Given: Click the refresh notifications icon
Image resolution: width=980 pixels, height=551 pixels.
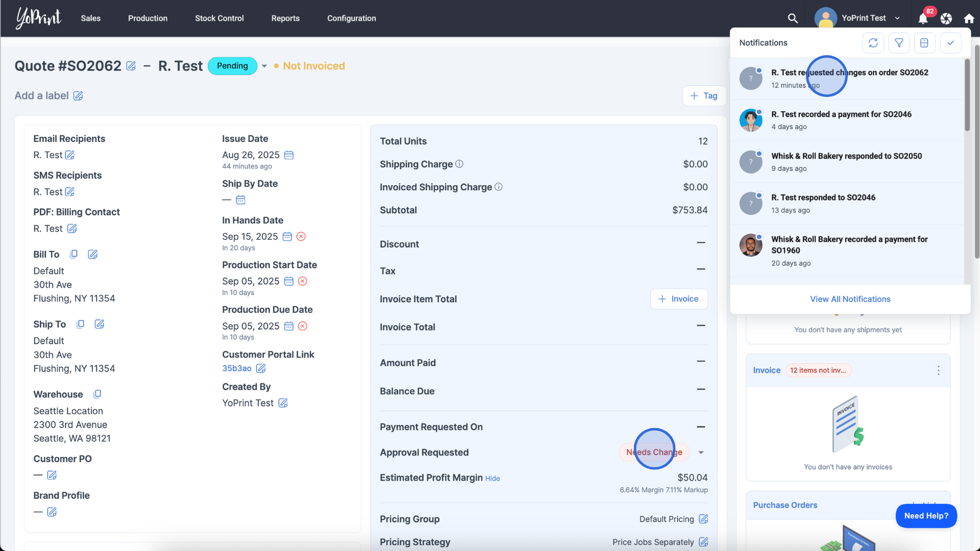Looking at the screenshot, I should [x=873, y=43].
